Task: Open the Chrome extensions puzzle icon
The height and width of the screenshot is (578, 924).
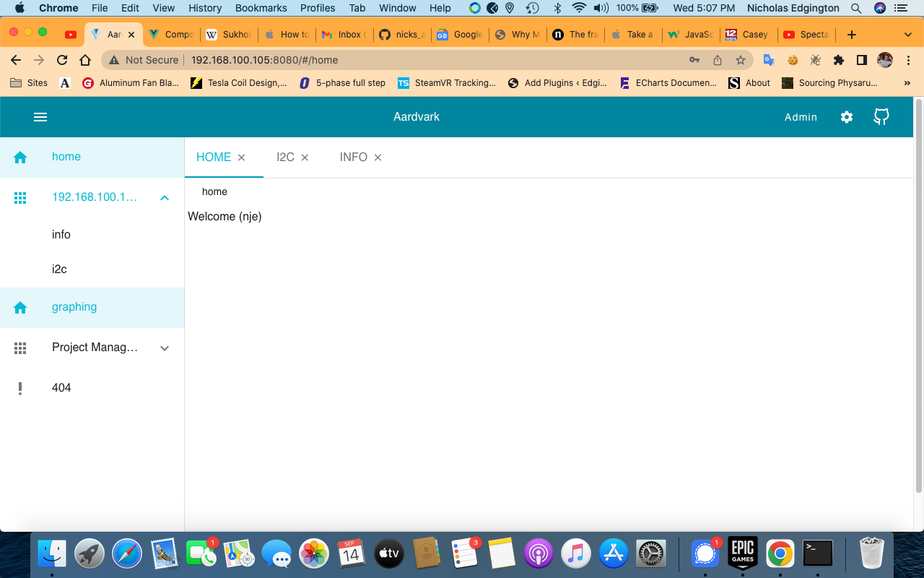Action: point(838,60)
